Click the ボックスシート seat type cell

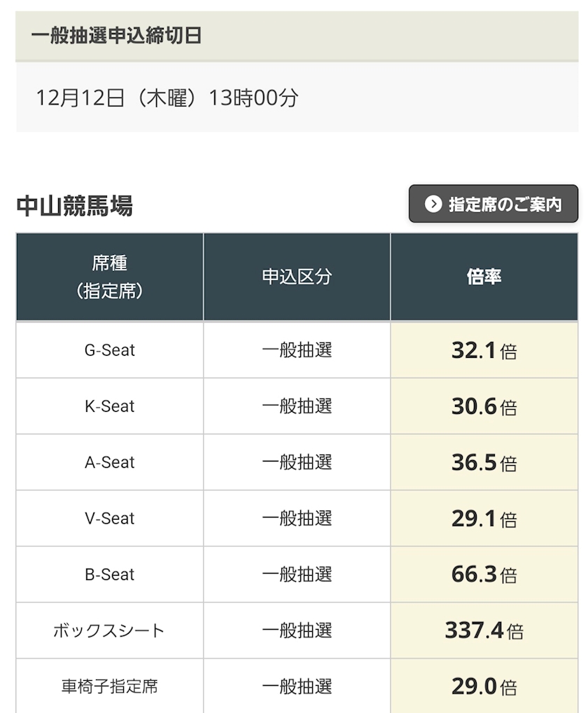click(x=110, y=630)
